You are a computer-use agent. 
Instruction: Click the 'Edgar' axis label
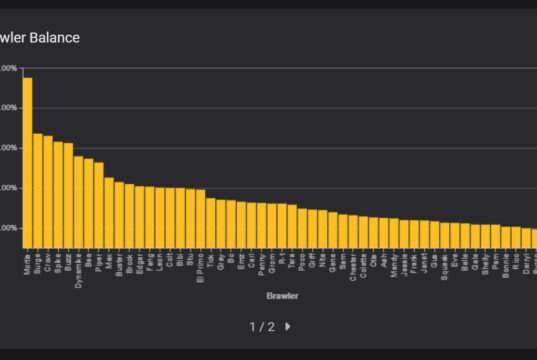(139, 264)
